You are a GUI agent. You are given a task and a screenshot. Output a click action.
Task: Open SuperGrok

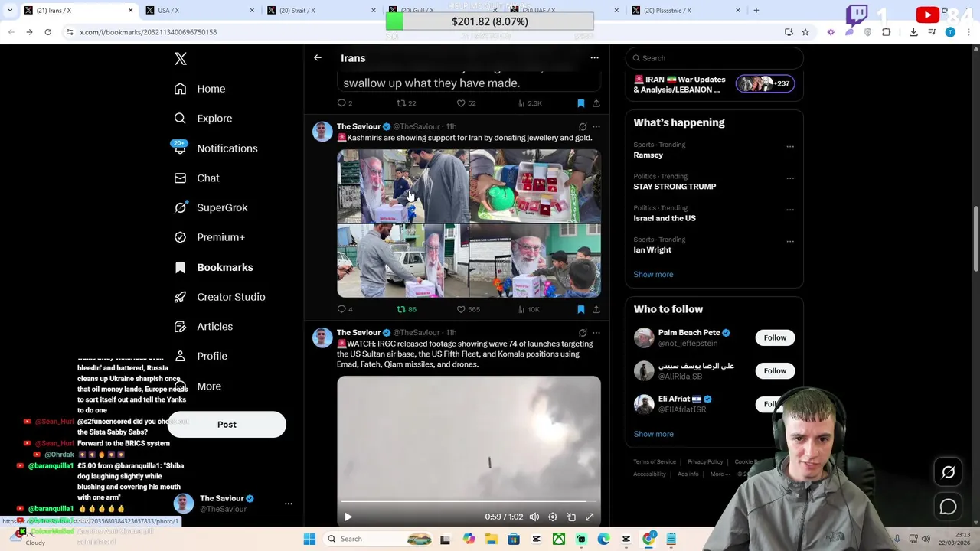[211, 207]
